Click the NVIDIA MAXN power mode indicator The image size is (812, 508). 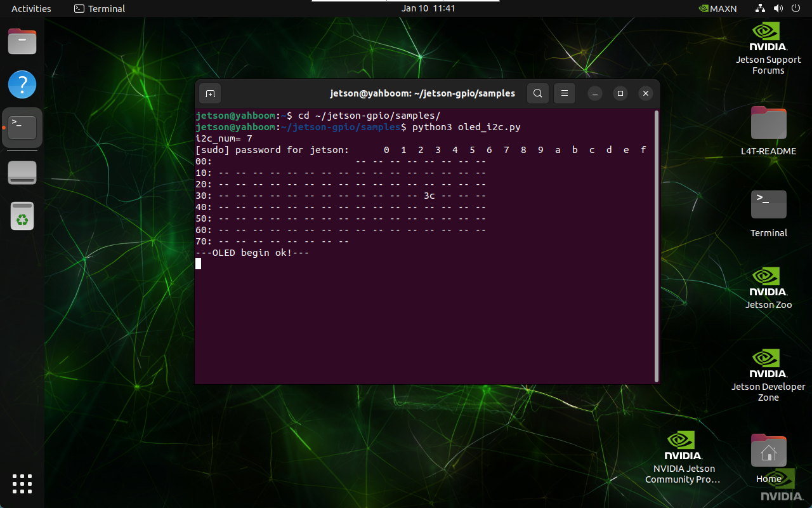tap(717, 9)
